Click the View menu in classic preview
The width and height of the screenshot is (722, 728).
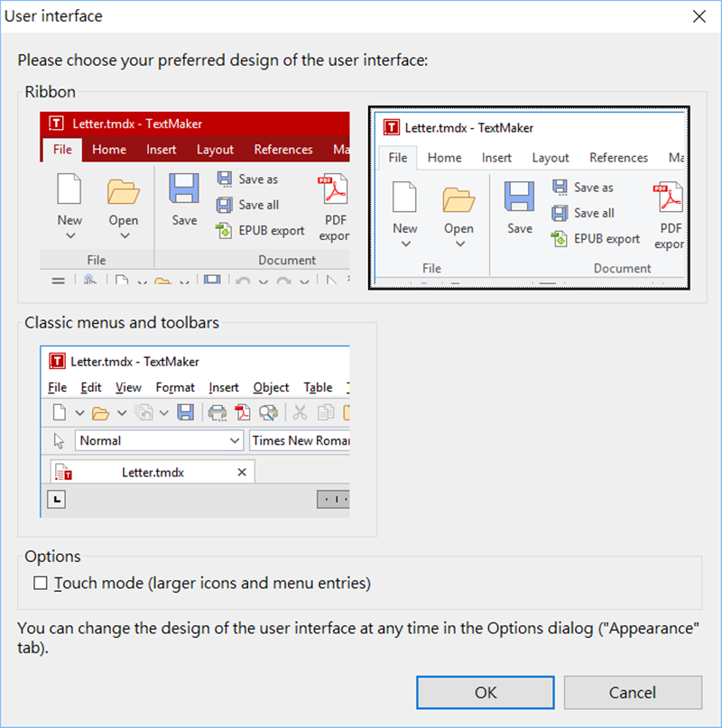(128, 387)
